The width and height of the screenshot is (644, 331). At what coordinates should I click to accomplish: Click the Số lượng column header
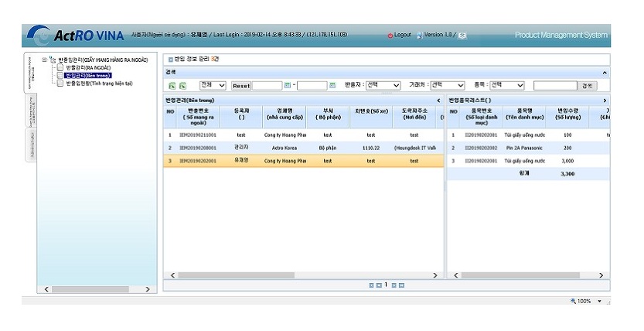567,117
